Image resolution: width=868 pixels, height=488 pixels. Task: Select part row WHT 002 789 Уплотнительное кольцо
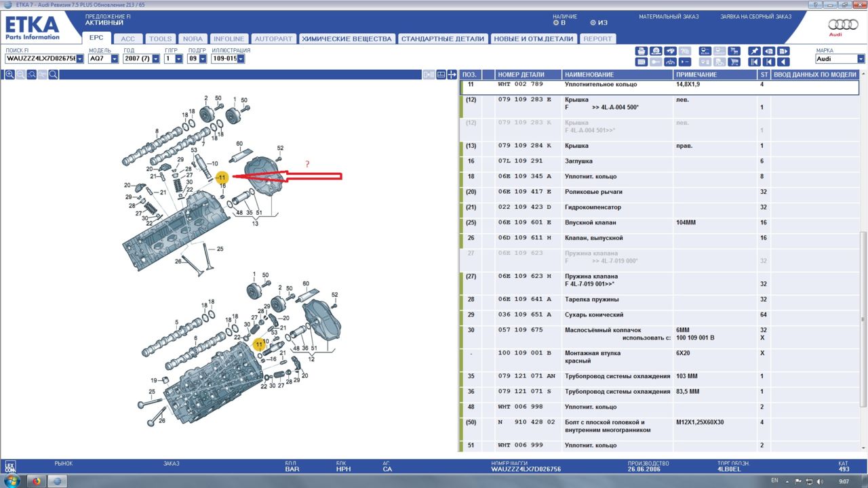659,87
